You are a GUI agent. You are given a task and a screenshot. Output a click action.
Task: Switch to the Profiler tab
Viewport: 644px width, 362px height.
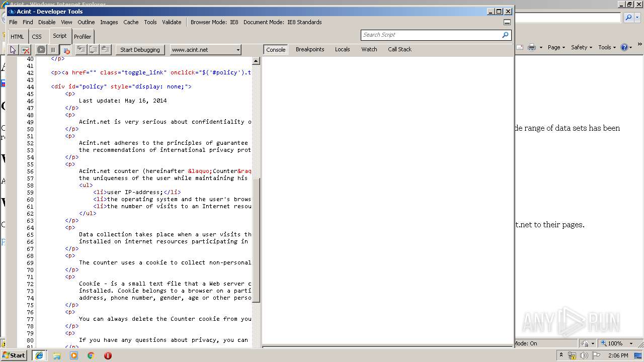pos(83,37)
